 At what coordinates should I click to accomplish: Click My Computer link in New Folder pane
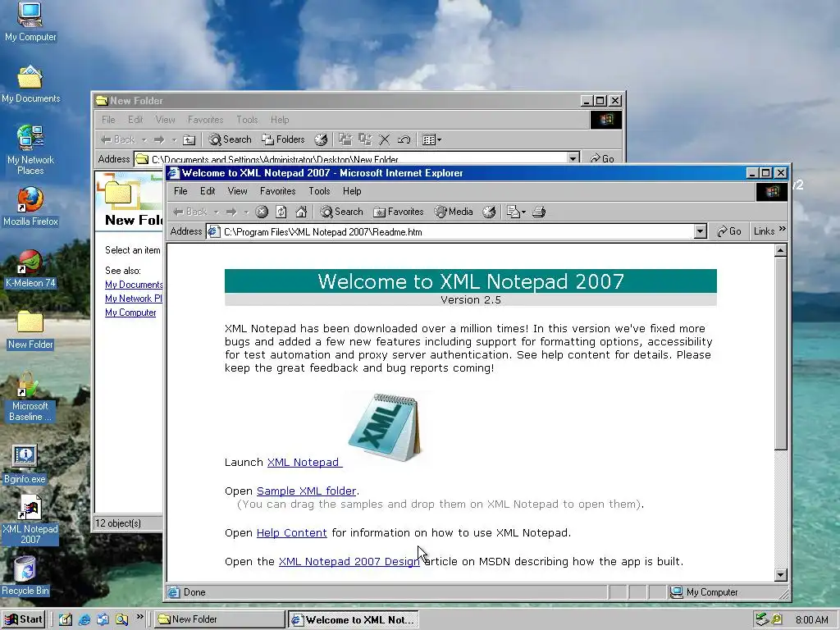point(130,313)
